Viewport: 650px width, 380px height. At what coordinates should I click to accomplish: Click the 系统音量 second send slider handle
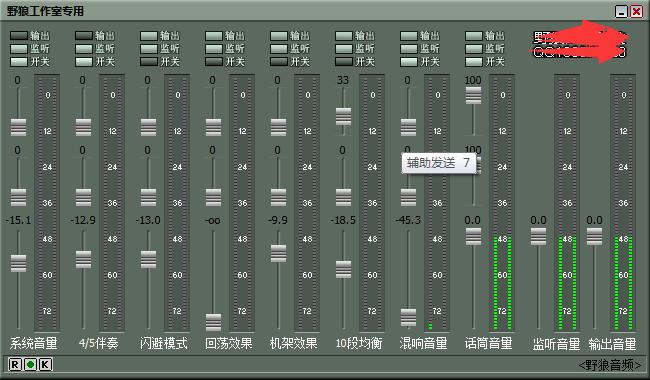click(18, 198)
